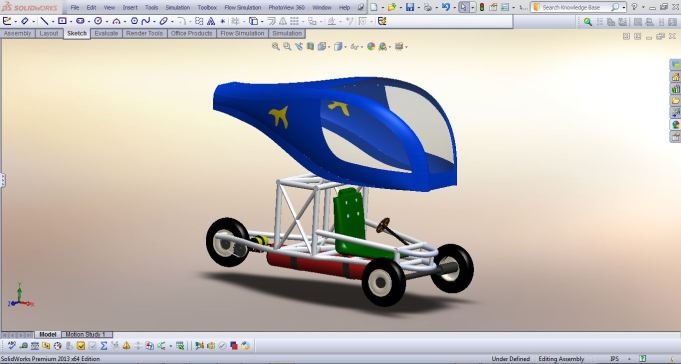681x364 pixels.
Task: Expand the Arc tool dropdown arrow
Action: click(x=125, y=21)
